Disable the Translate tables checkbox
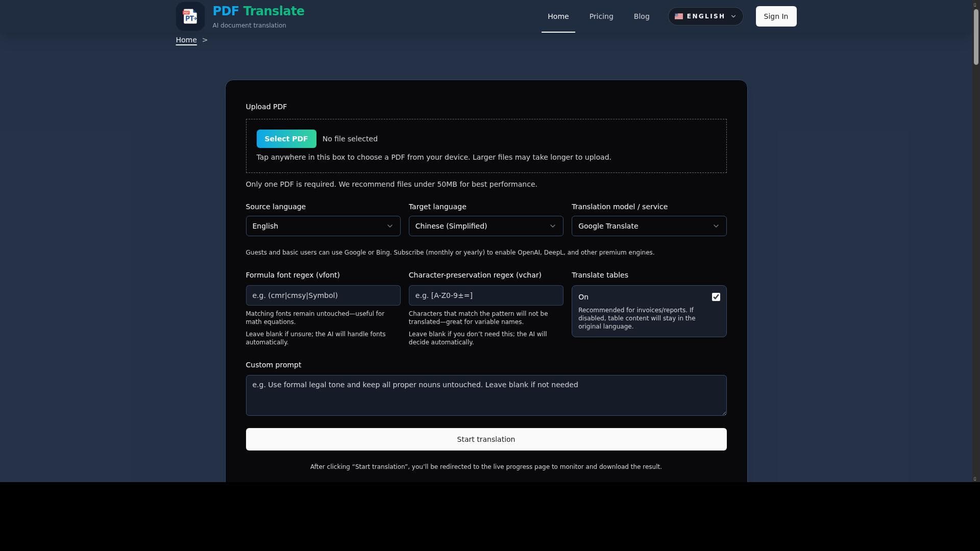The height and width of the screenshot is (551, 980). tap(716, 297)
